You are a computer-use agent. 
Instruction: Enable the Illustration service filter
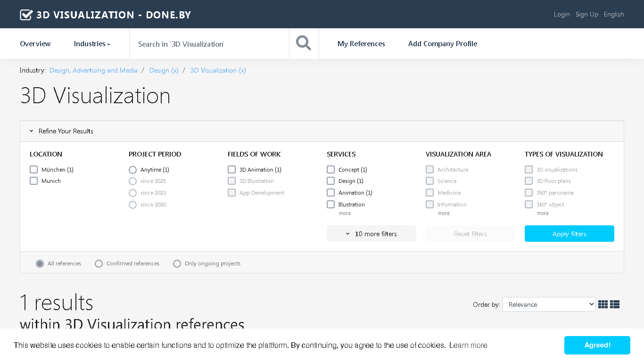pyautogui.click(x=330, y=204)
